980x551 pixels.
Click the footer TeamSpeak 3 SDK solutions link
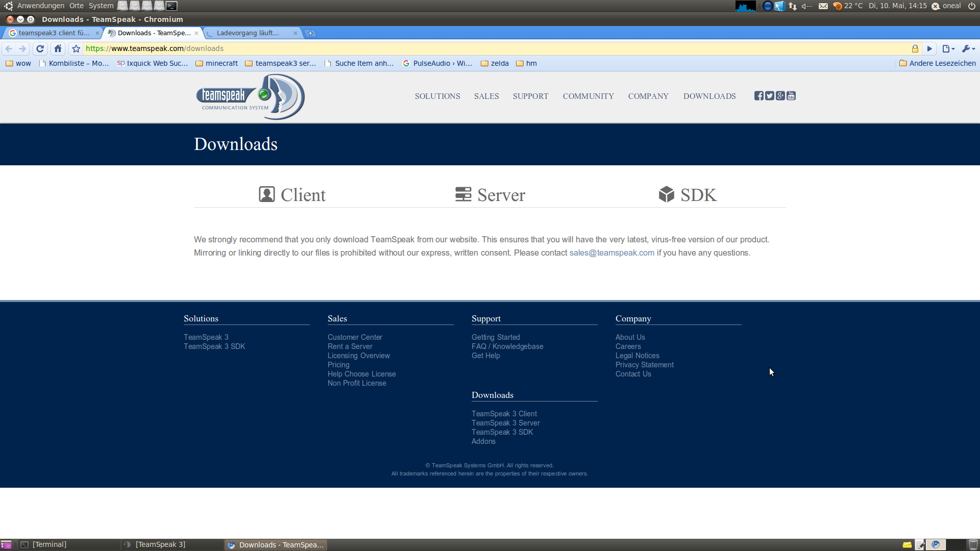[x=214, y=346]
